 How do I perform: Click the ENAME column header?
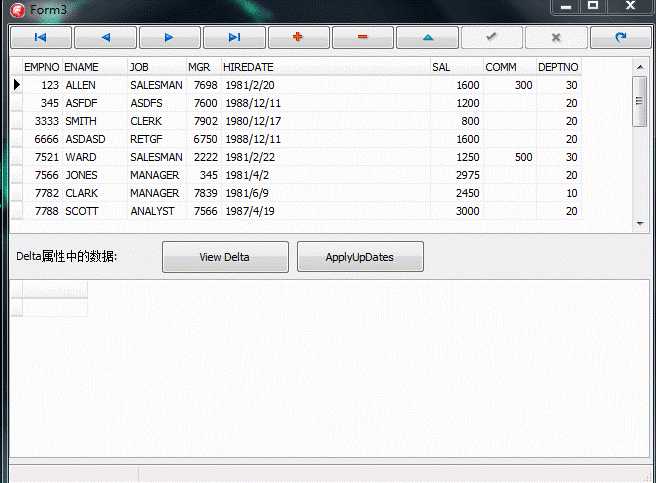click(95, 67)
